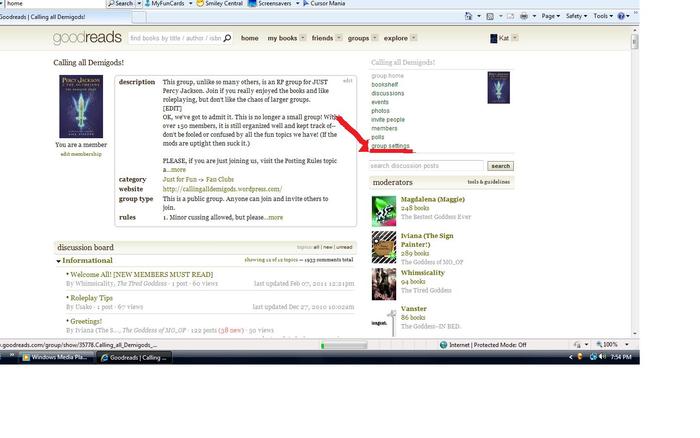Click Whimsicality's avatar image
Viewport: 700px width, 438px height.
coord(384,284)
